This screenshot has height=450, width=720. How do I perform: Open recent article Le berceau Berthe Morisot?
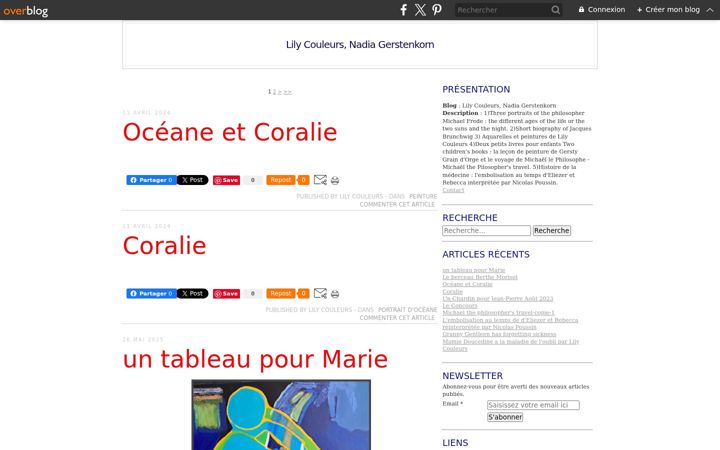[480, 277]
